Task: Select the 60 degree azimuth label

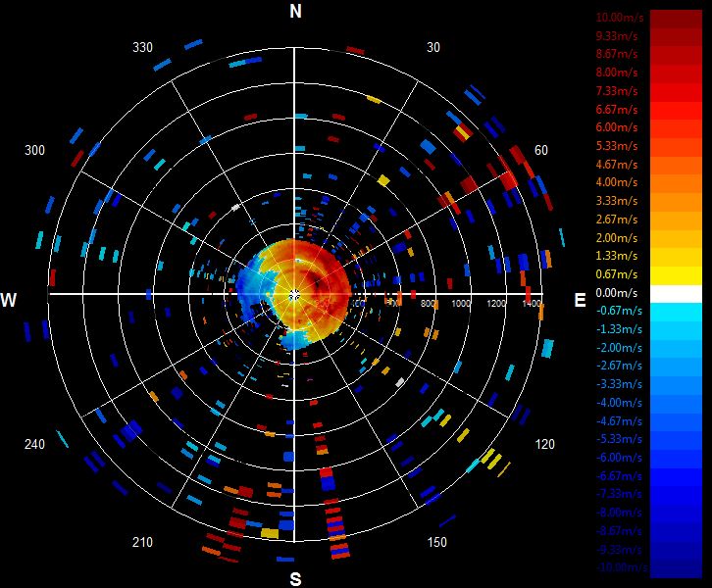Action: (x=540, y=150)
